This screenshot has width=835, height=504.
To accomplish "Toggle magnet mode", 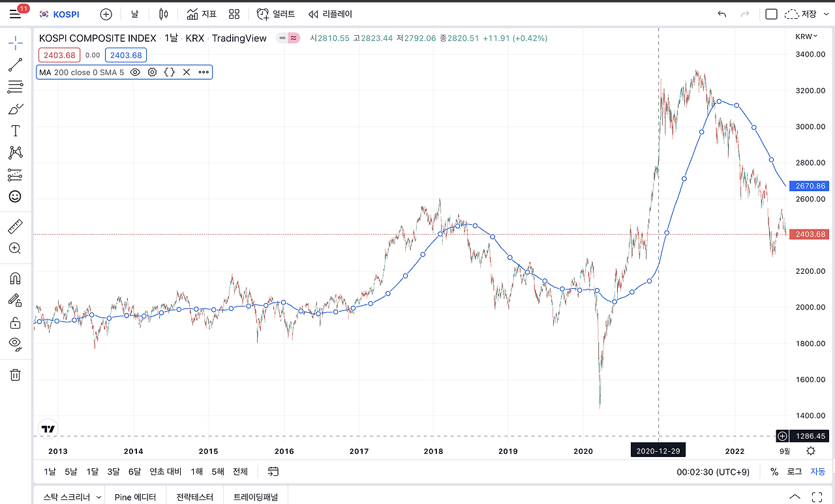I will (x=16, y=278).
